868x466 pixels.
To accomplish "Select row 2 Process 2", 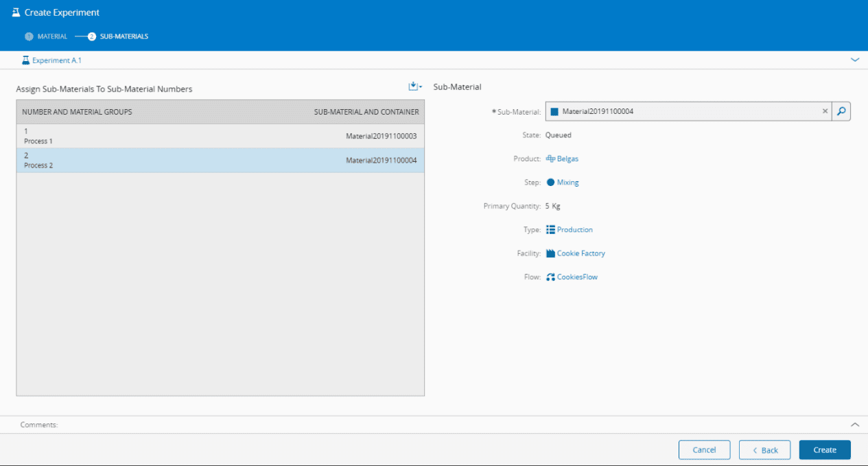I will [220, 160].
